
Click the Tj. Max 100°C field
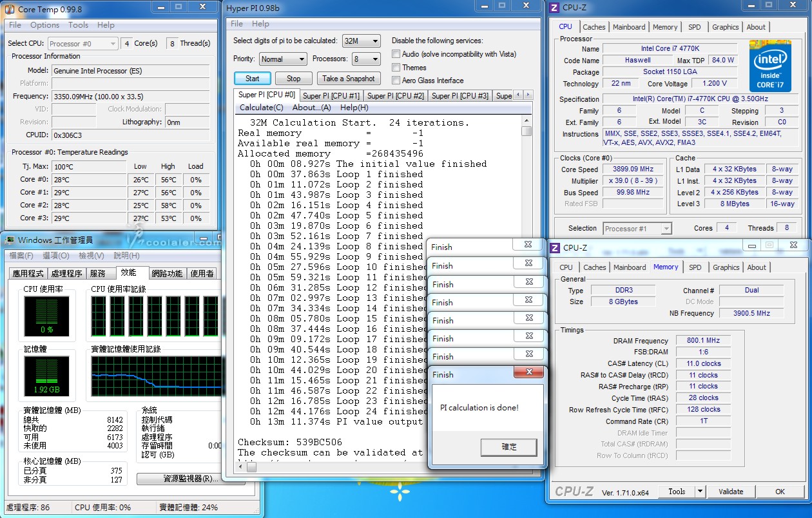(x=90, y=167)
